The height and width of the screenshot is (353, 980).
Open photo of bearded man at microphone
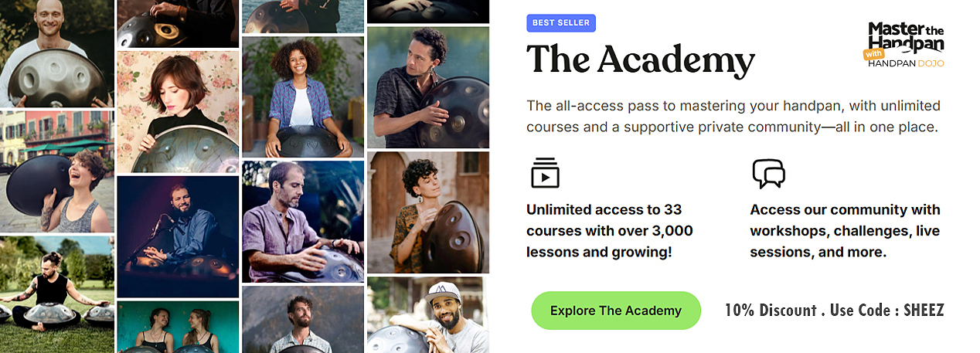click(178, 237)
